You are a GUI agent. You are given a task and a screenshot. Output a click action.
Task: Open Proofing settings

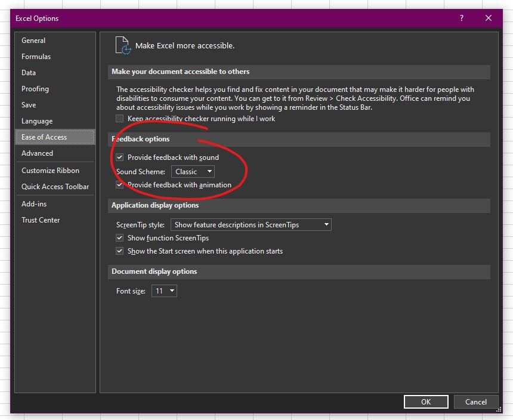pyautogui.click(x=55, y=89)
